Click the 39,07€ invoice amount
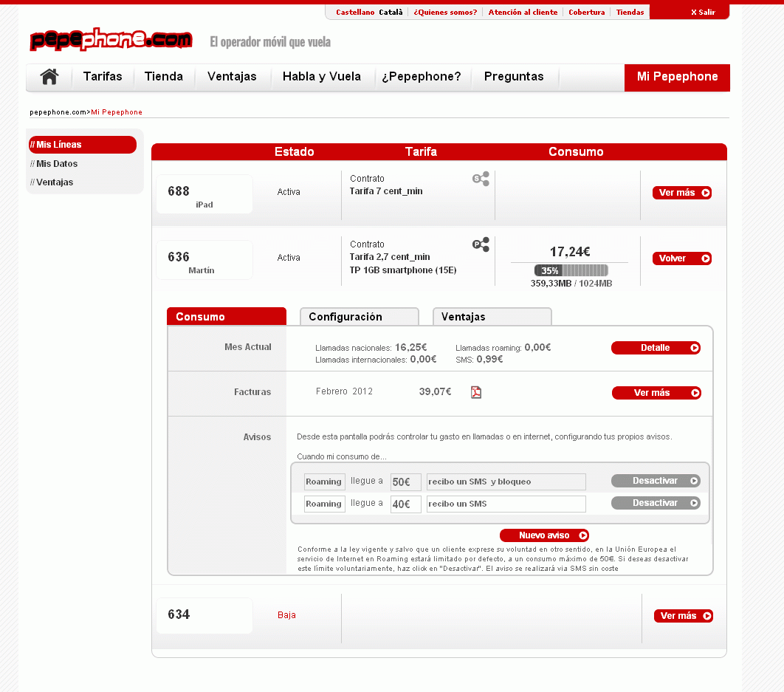Screen dimensions: 784x692 pyautogui.click(x=435, y=391)
